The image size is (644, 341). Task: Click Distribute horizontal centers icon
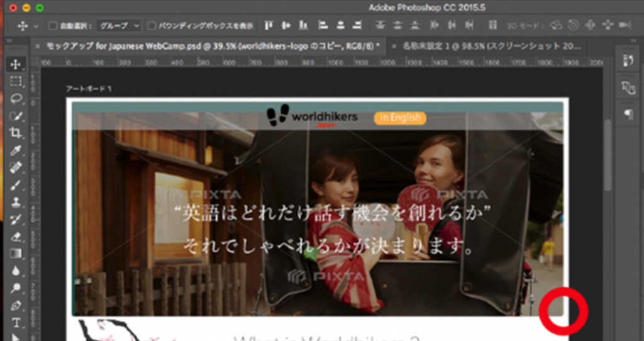pyautogui.click(x=452, y=25)
